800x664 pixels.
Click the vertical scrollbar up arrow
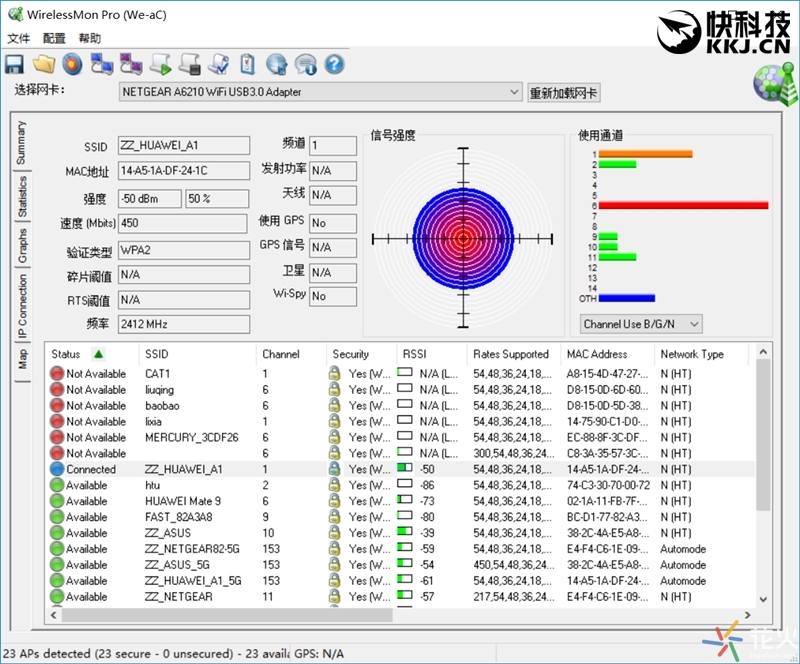[x=763, y=352]
